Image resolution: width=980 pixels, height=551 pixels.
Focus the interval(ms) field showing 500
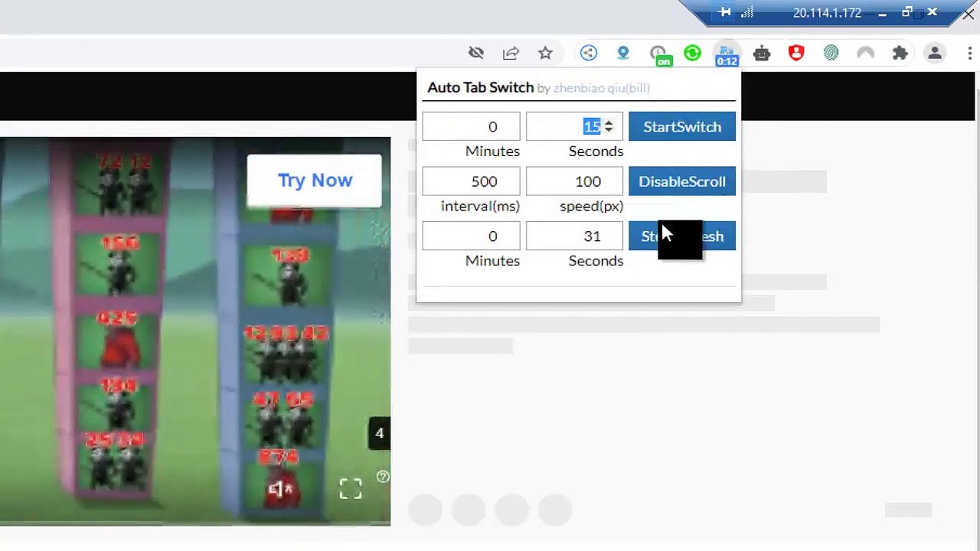pyautogui.click(x=471, y=181)
